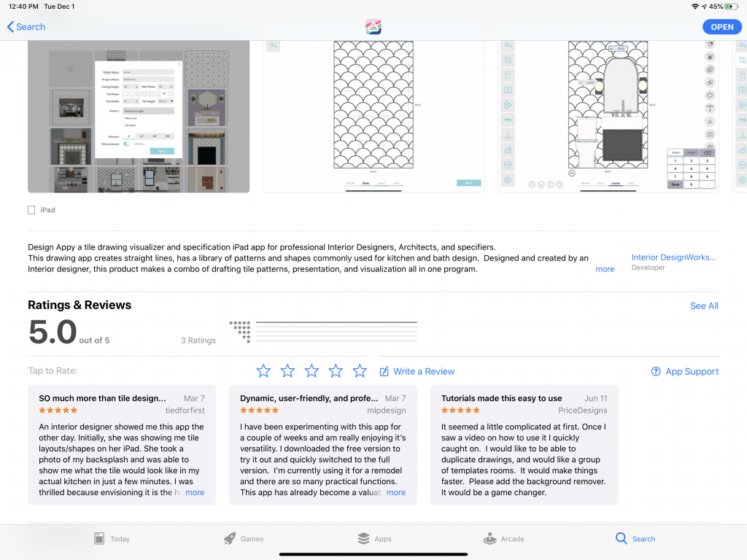The image size is (747, 560).
Task: Tap the five-star rating distribution bar
Action: coord(336,322)
